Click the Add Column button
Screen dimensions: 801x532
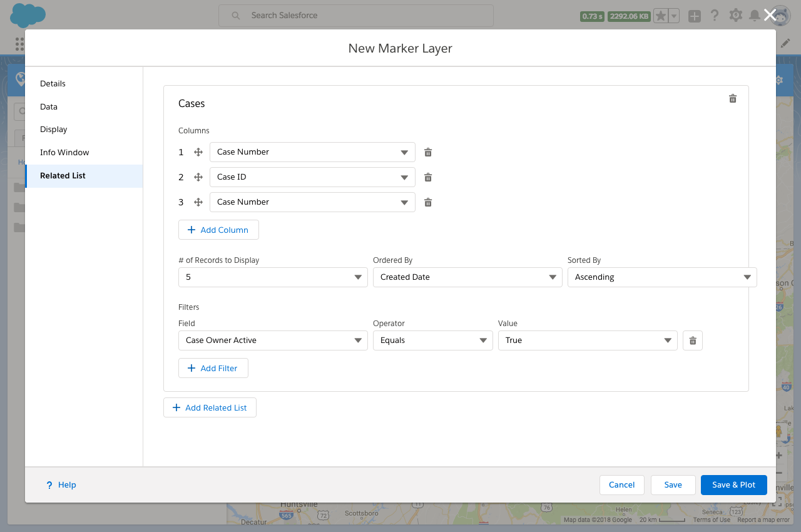pyautogui.click(x=218, y=230)
